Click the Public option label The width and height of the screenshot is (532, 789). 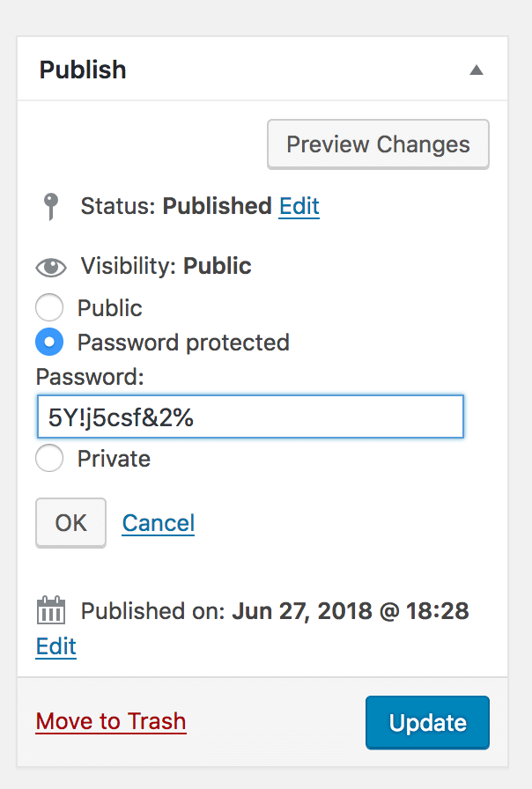point(110,308)
